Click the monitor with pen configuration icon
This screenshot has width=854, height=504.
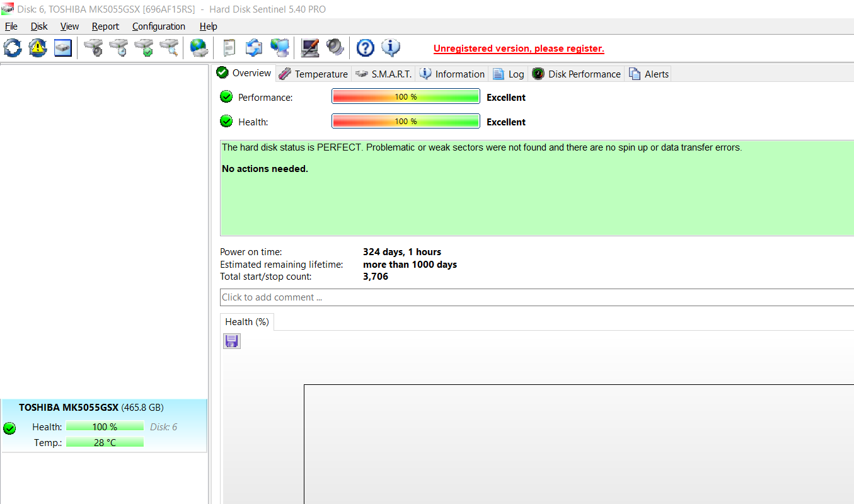(310, 48)
